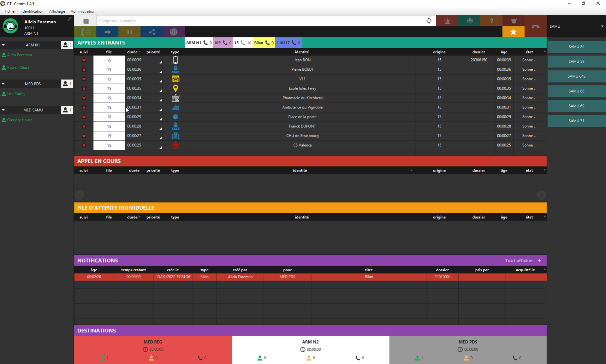
Task: Toggle the orange favorites star button
Action: [x=513, y=32]
